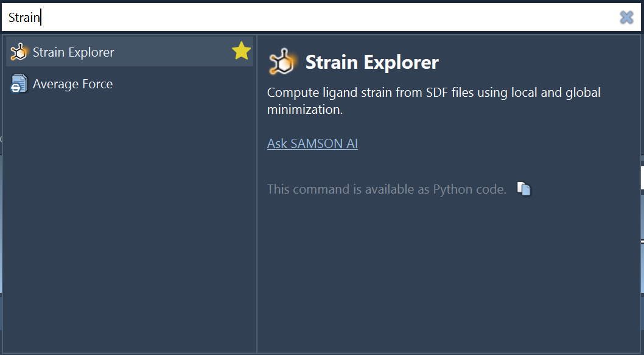Select the molecule icon next to Strain Explorer
This screenshot has width=644, height=355.
click(18, 52)
